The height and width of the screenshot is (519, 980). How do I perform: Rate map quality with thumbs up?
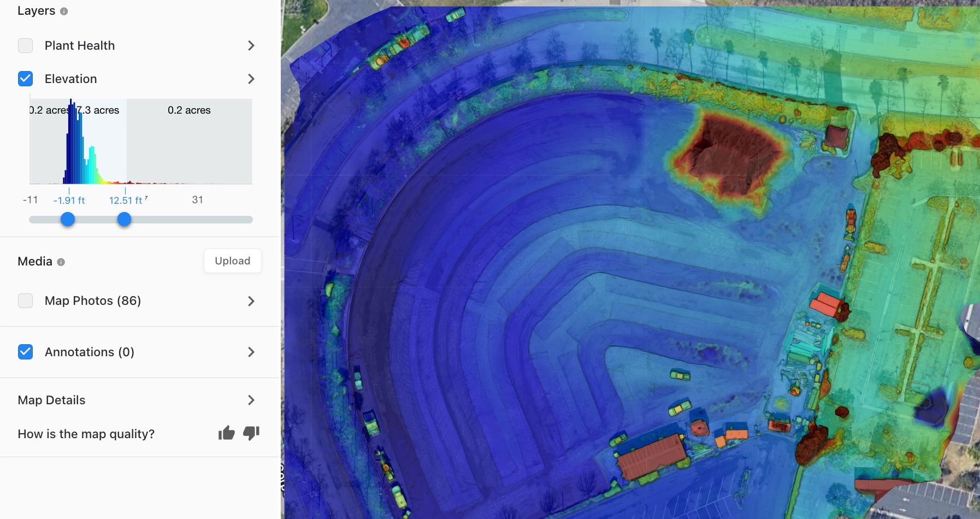click(226, 433)
